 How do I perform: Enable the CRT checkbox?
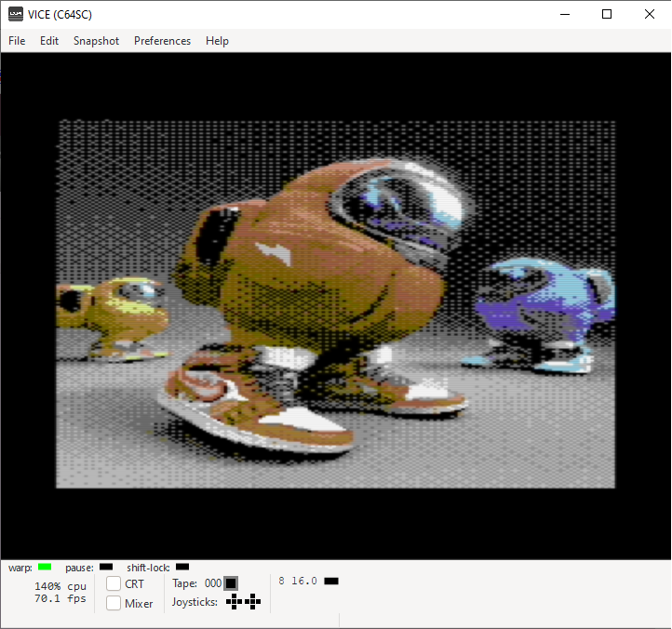pos(114,583)
